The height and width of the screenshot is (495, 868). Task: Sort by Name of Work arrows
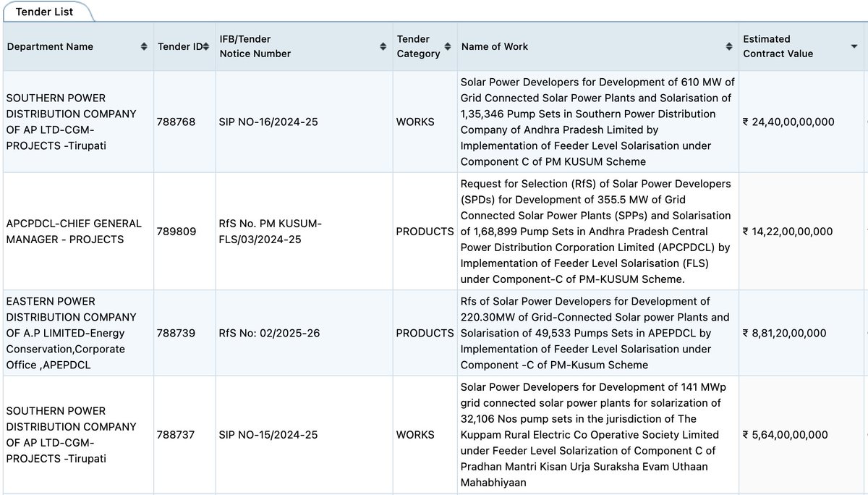tap(729, 46)
